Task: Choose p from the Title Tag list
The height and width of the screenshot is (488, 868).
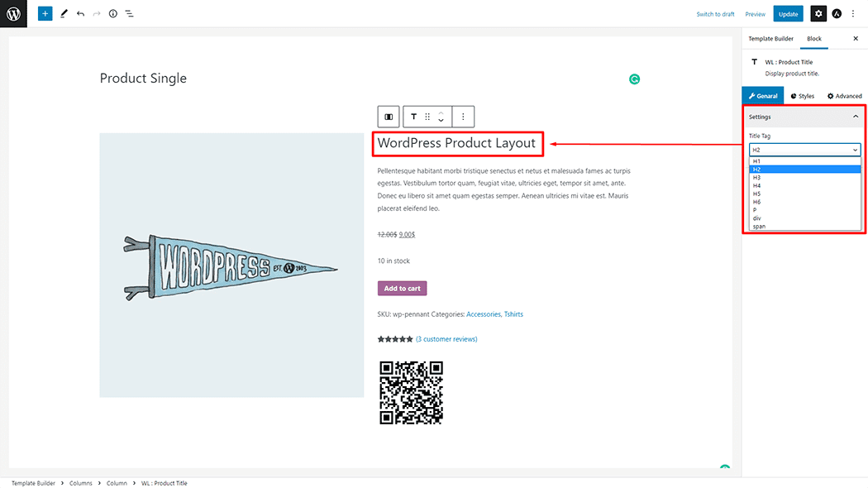Action: [x=805, y=210]
